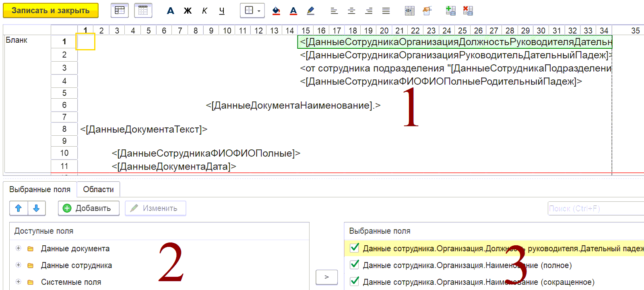
Task: Select 'Данные сотрудника' tree item
Action: pos(76,265)
